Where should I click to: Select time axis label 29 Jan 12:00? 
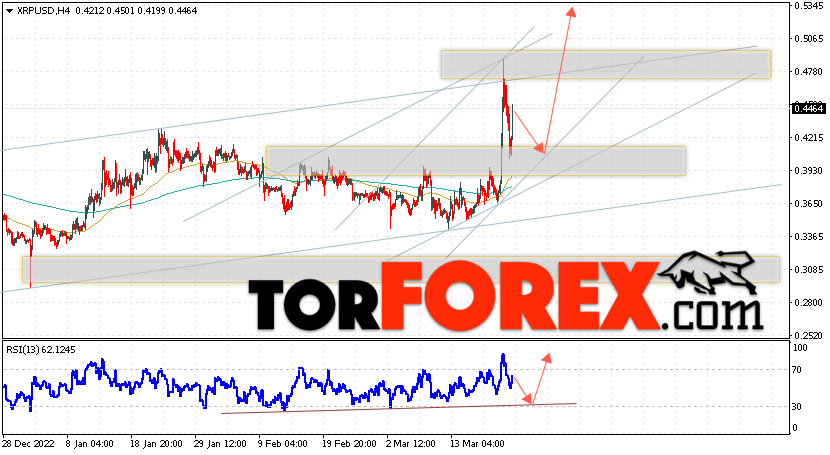(220, 443)
